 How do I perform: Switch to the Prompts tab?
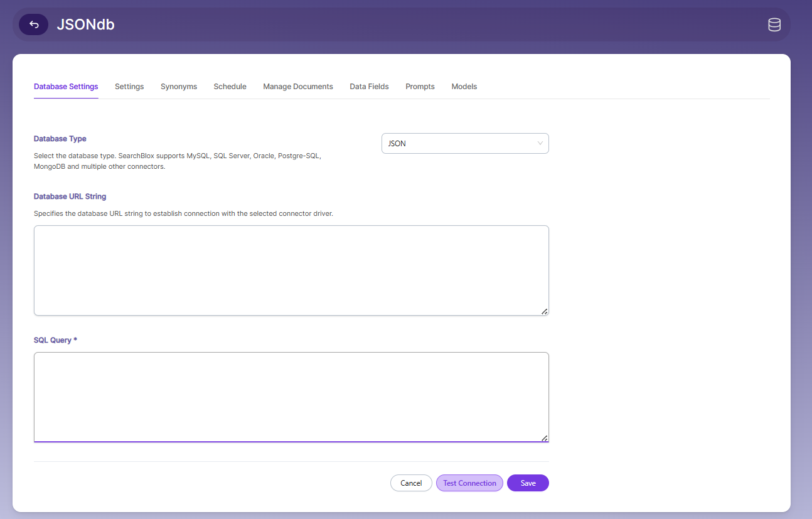(x=420, y=87)
